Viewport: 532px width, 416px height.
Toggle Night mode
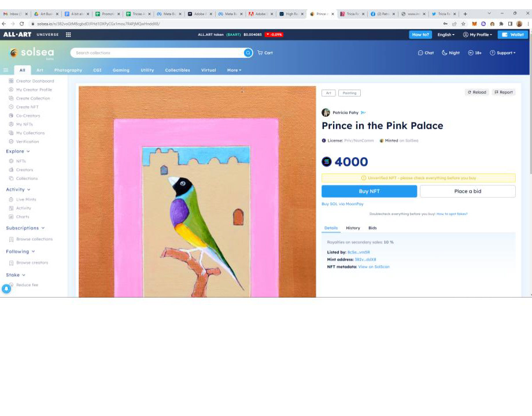coord(450,53)
